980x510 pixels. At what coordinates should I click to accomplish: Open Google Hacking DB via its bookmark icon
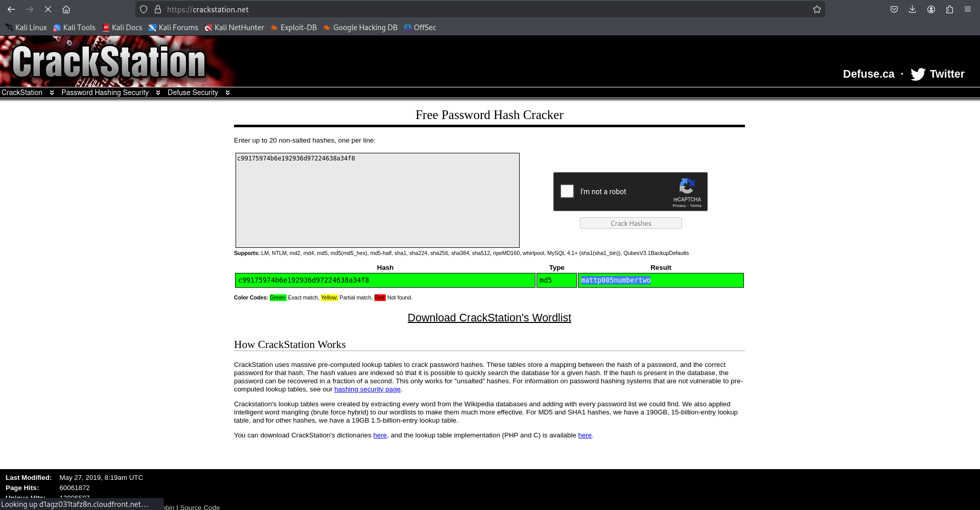tap(326, 28)
